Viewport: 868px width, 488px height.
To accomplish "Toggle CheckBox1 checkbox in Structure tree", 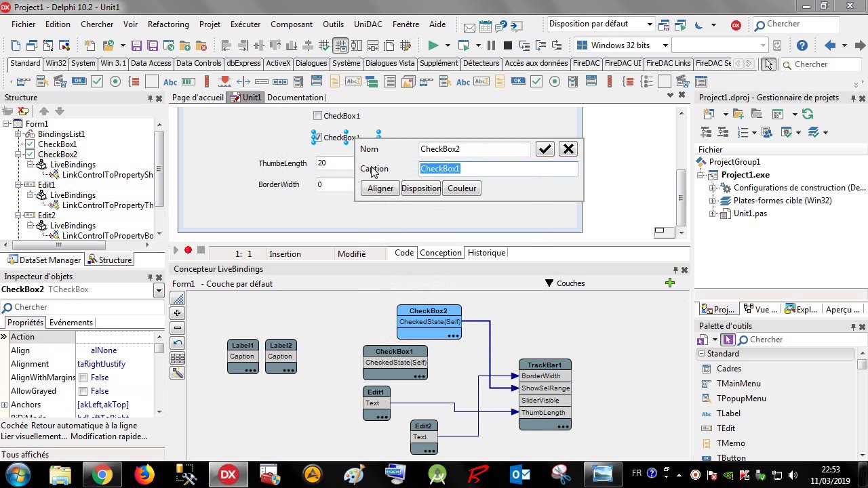I will coord(30,144).
